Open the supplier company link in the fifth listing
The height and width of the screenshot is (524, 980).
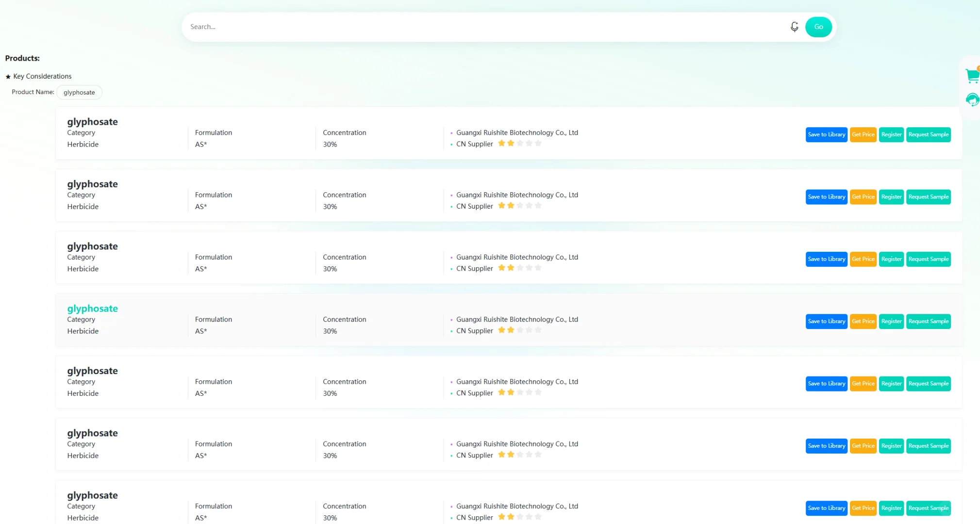[x=517, y=382]
